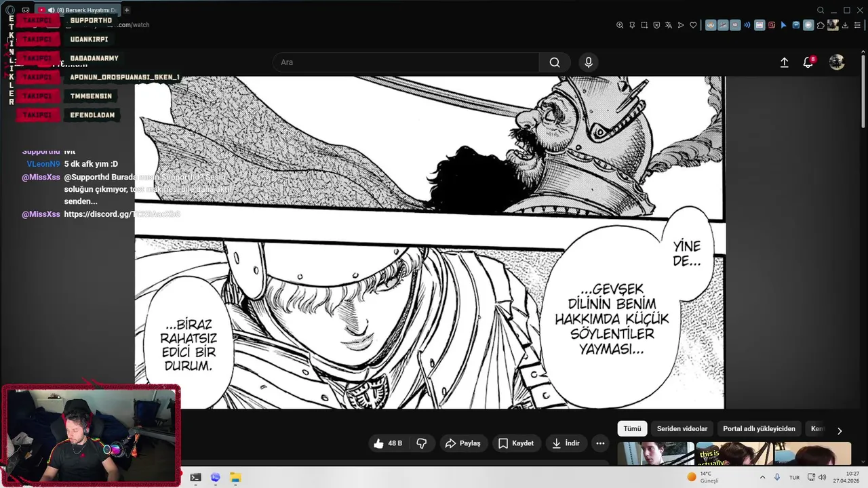This screenshot has height=488, width=868.
Task: Open the terminal icon in the taskbar
Action: (195, 477)
